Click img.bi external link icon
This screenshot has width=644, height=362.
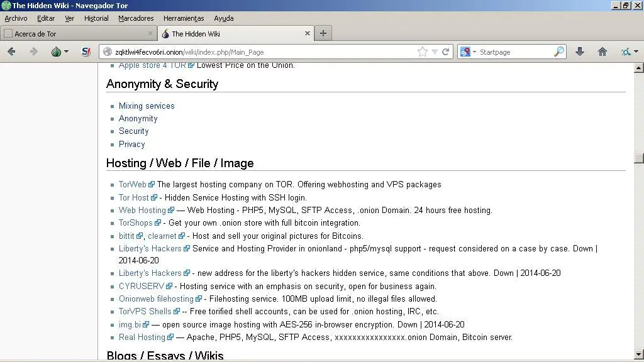click(146, 325)
